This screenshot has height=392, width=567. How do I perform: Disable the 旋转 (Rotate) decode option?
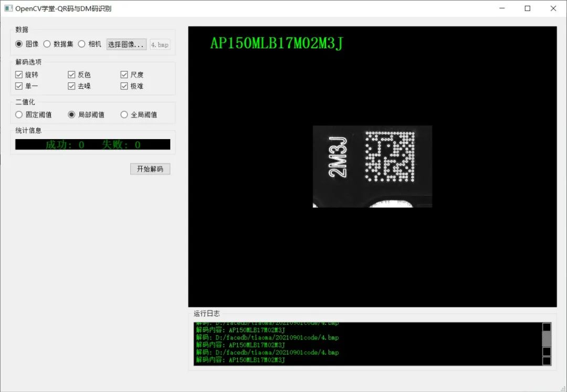[x=19, y=74]
